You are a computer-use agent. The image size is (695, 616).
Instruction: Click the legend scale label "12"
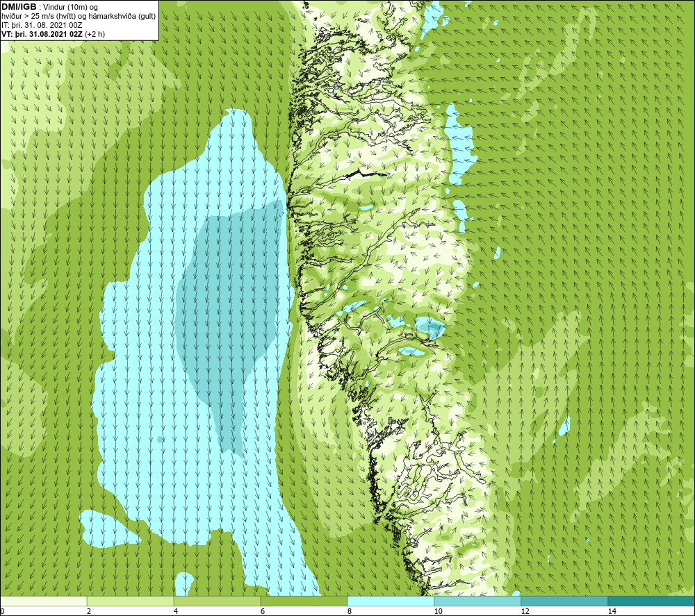coord(525,612)
